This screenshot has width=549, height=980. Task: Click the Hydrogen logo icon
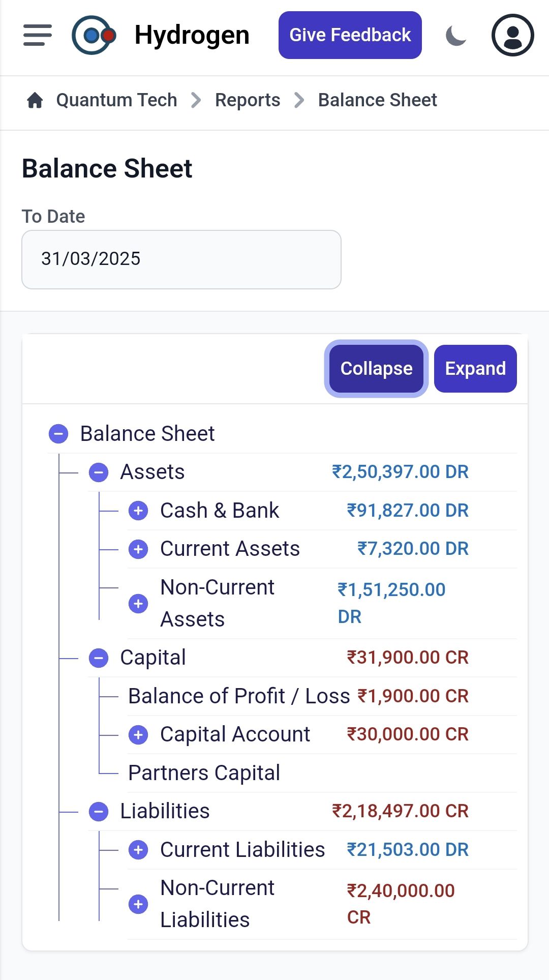tap(94, 35)
